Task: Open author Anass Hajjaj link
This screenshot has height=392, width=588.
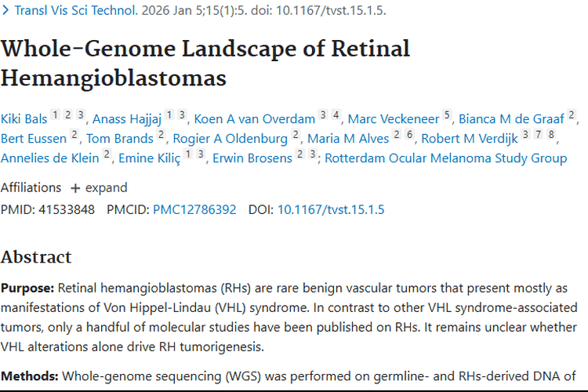Action: tap(127, 119)
